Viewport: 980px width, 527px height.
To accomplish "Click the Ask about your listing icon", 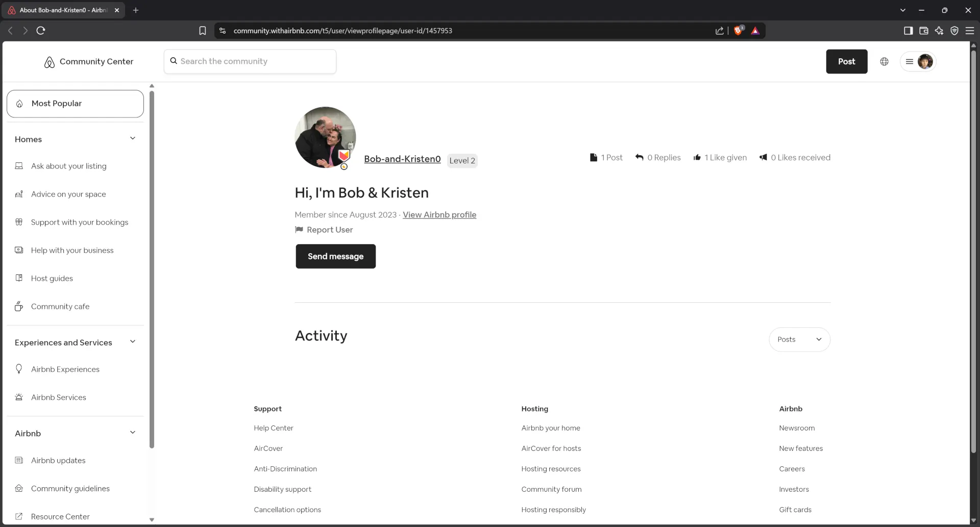I will pos(19,166).
